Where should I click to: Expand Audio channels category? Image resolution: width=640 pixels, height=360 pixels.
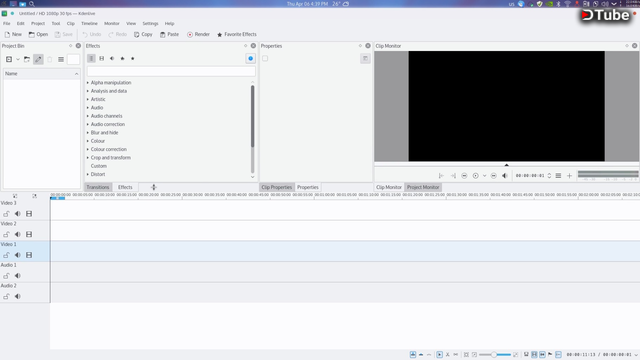coord(88,116)
